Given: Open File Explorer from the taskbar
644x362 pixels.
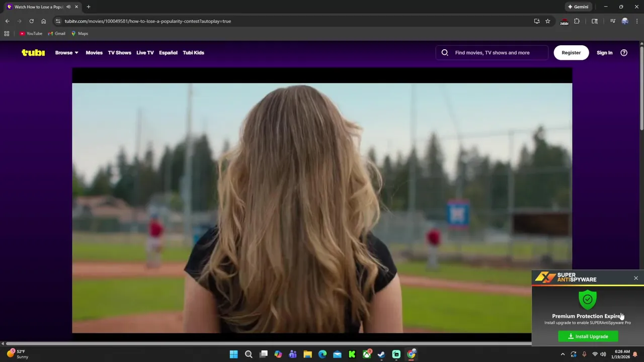Looking at the screenshot, I should click(x=307, y=354).
